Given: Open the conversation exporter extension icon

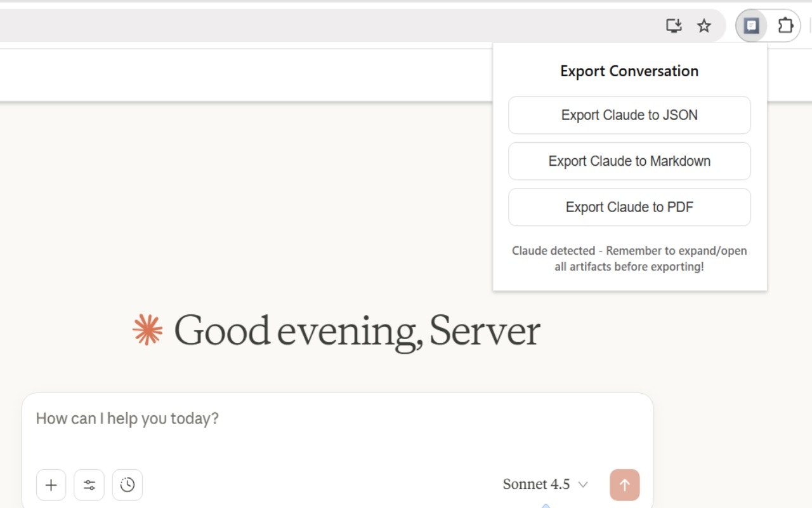Looking at the screenshot, I should pyautogui.click(x=752, y=25).
